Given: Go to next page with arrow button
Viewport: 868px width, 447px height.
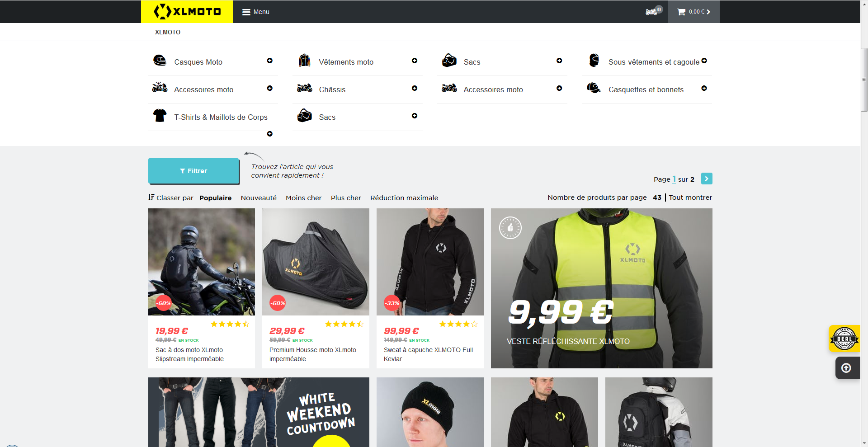Looking at the screenshot, I should click(x=707, y=179).
